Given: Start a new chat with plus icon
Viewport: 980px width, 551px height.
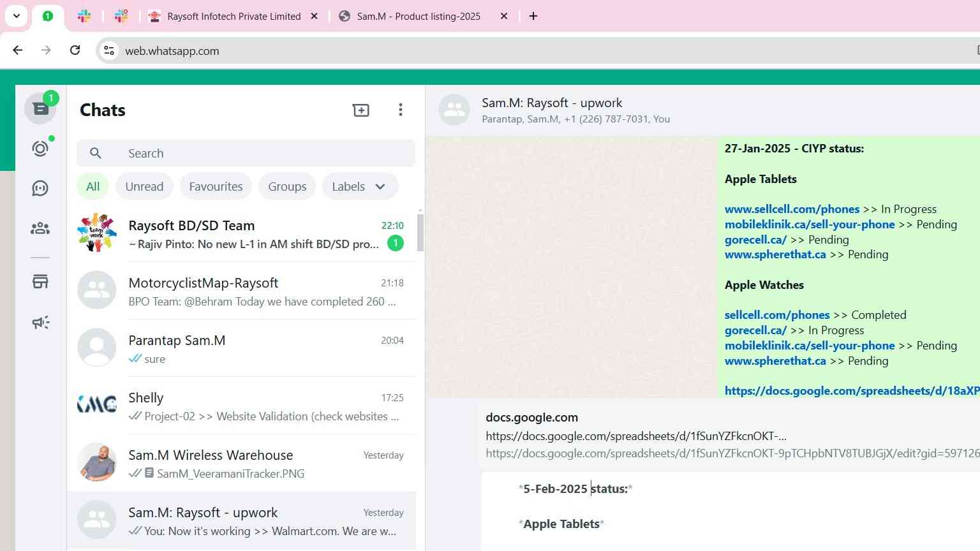Looking at the screenshot, I should click(x=361, y=110).
